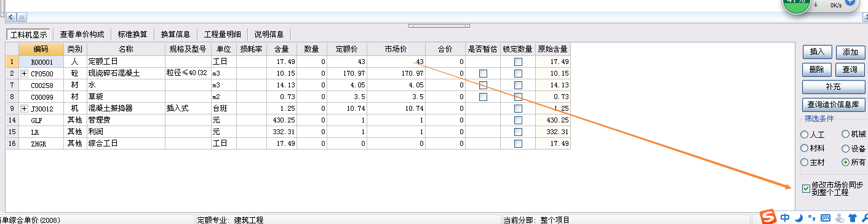Viewport: 868px width, 224px height.
Task: Select the 主材 filter radio button
Action: click(x=805, y=162)
